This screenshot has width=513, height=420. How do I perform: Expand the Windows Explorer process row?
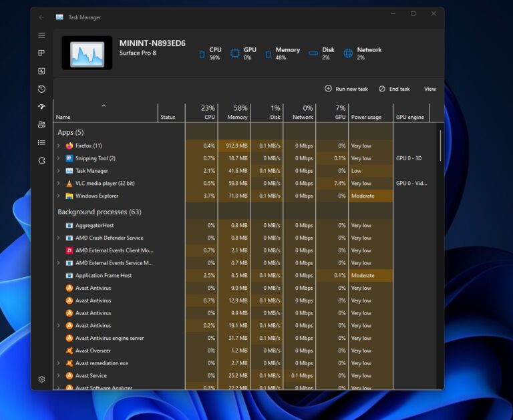tap(59, 196)
